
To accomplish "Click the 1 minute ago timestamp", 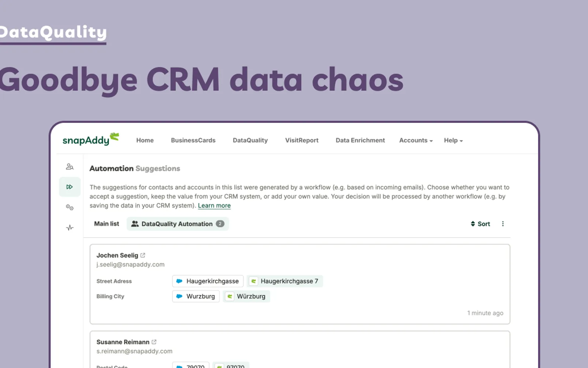I will [x=485, y=313].
